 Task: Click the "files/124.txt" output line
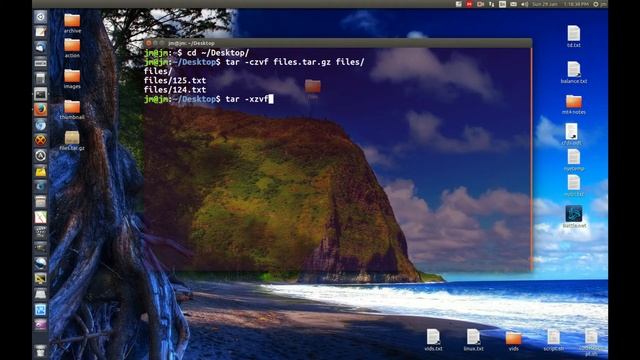[x=175, y=90]
